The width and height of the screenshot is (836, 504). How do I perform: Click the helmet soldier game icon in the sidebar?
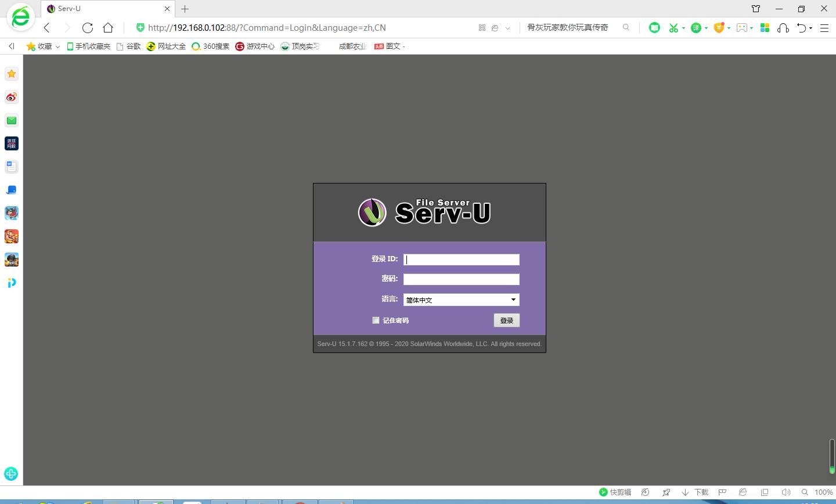tap(12, 260)
